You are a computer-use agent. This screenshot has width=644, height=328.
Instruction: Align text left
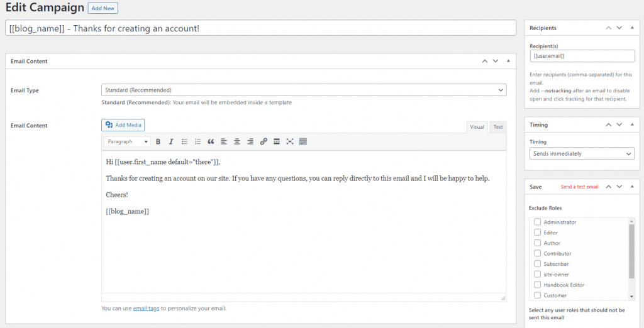point(224,141)
